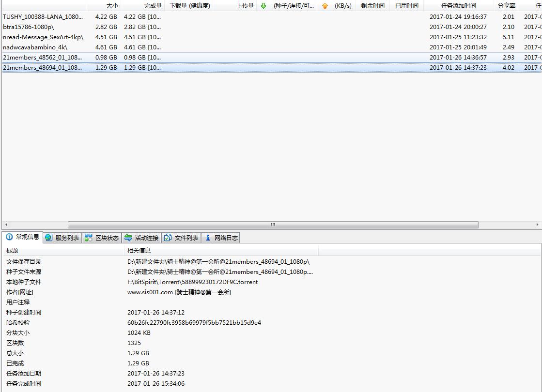Image resolution: width=542 pixels, height=392 pixels.
Task: Click the 网络日志 blue info icon
Action: point(208,238)
